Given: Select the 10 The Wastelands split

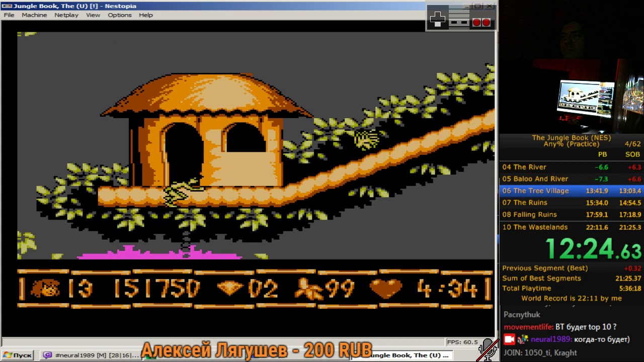Looking at the screenshot, I should coord(572,227).
